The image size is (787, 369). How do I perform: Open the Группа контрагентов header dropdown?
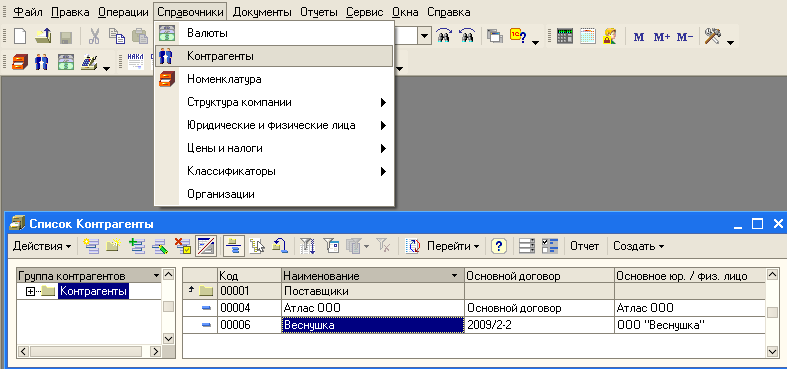(156, 276)
